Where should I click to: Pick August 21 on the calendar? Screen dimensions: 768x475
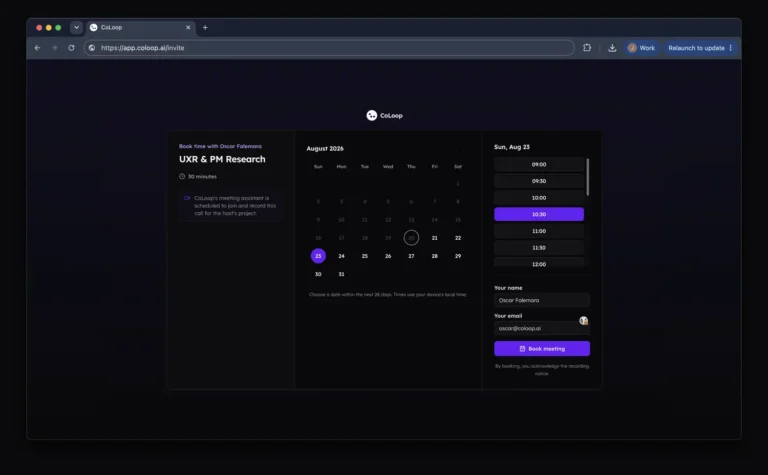(434, 238)
